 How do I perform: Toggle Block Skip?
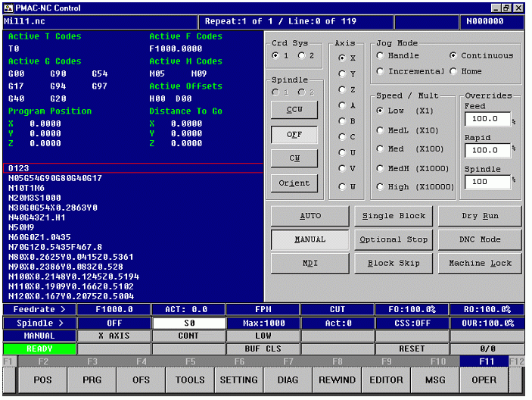pos(394,264)
